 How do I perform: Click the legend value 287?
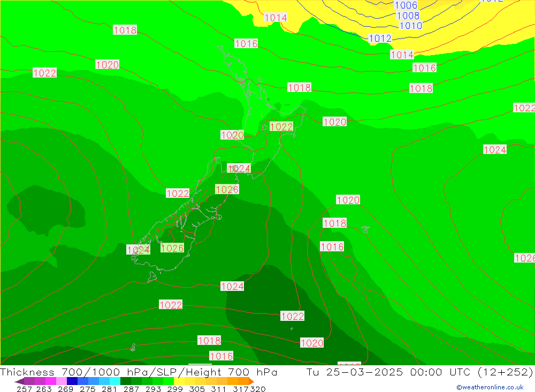pyautogui.click(x=131, y=389)
